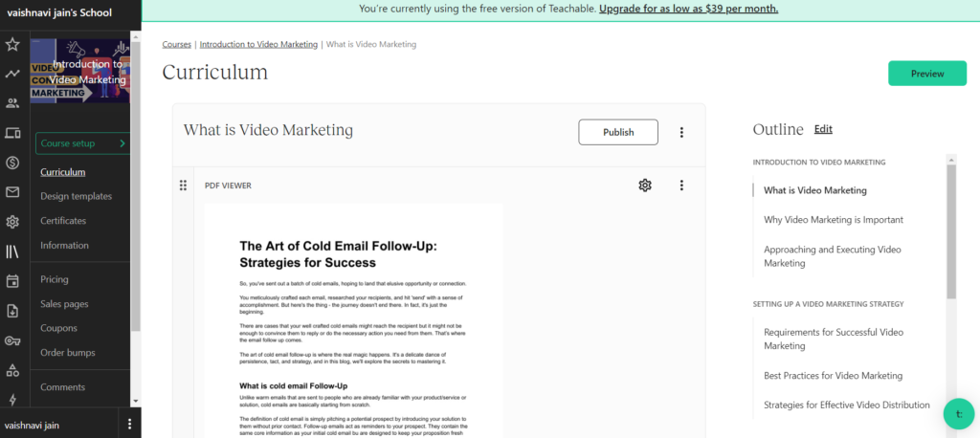The width and height of the screenshot is (980, 438).
Task: Click the Publish button
Action: point(618,132)
